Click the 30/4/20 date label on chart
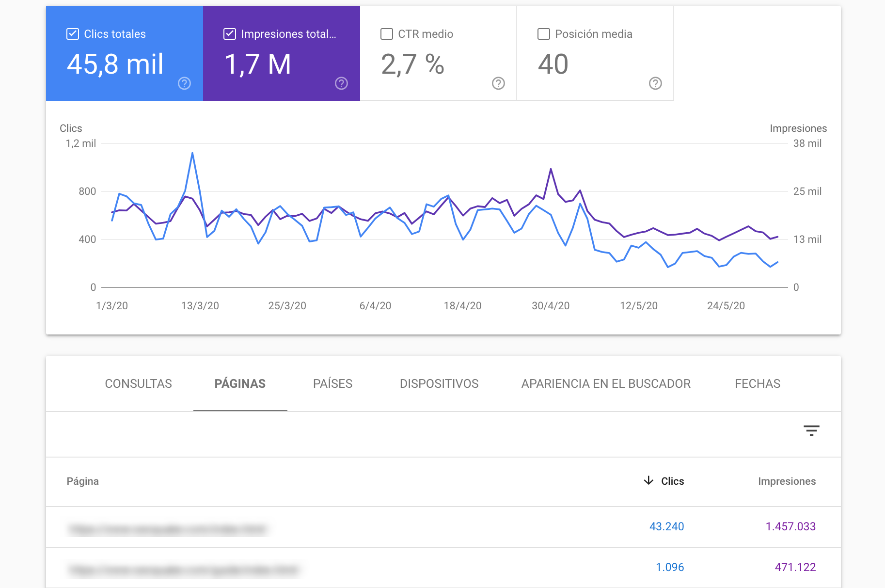The width and height of the screenshot is (885, 588). (551, 306)
